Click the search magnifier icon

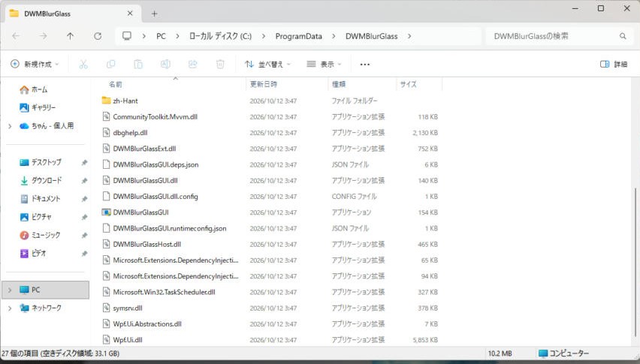[x=623, y=36]
